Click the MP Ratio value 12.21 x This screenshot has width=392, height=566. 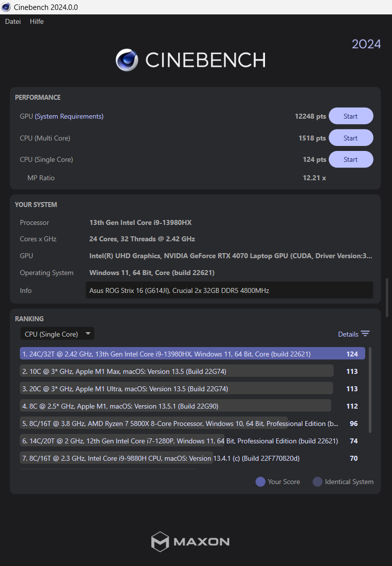click(315, 178)
